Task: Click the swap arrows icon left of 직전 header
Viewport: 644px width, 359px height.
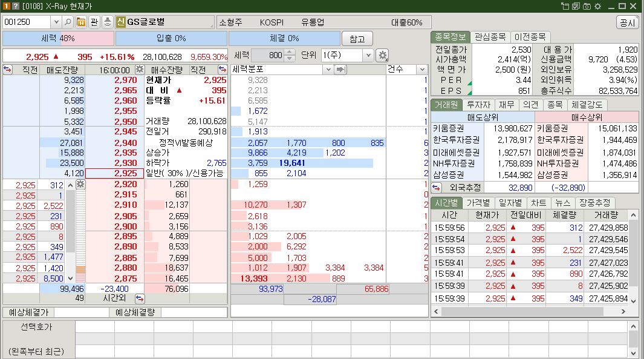Action: (x=8, y=70)
